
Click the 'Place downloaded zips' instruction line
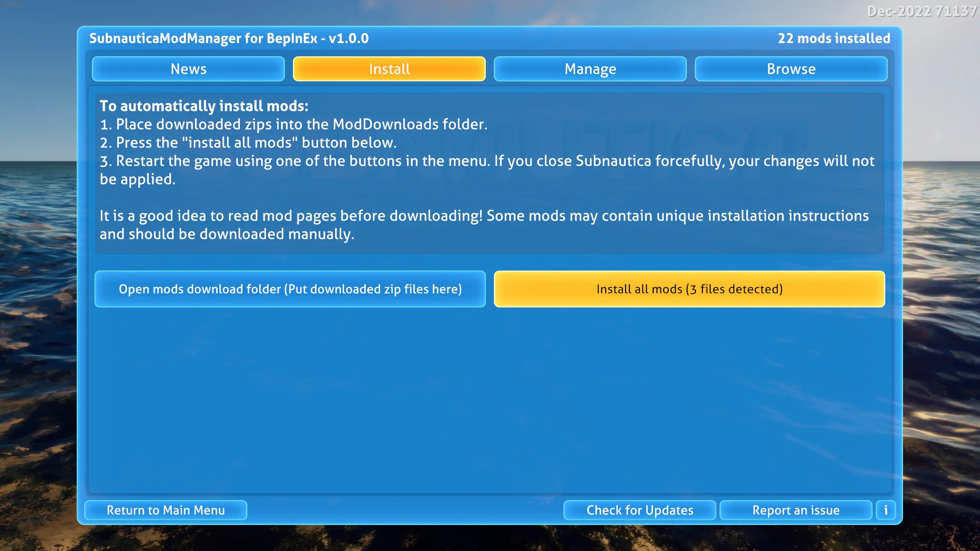294,124
